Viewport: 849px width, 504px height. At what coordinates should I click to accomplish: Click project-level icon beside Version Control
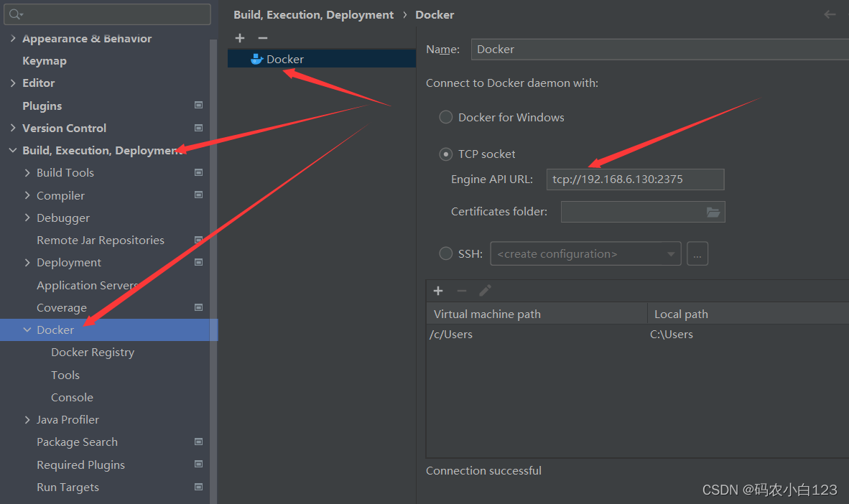(198, 128)
